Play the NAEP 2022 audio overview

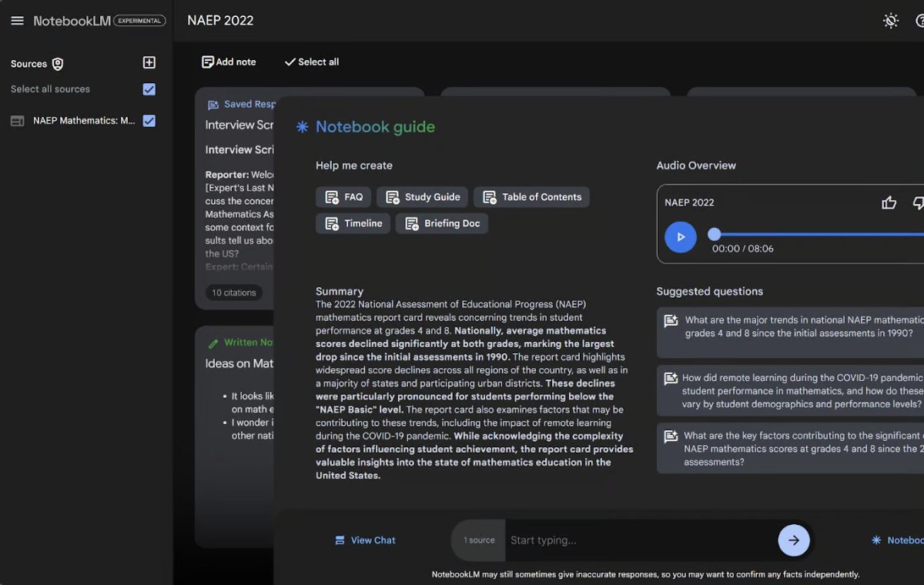pos(680,237)
